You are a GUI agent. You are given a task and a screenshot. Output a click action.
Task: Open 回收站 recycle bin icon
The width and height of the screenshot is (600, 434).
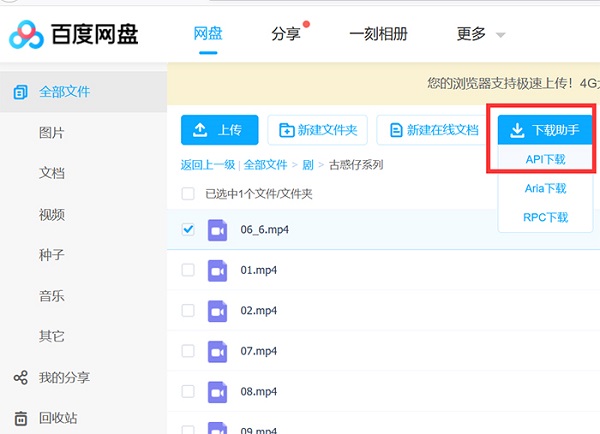pyautogui.click(x=20, y=418)
